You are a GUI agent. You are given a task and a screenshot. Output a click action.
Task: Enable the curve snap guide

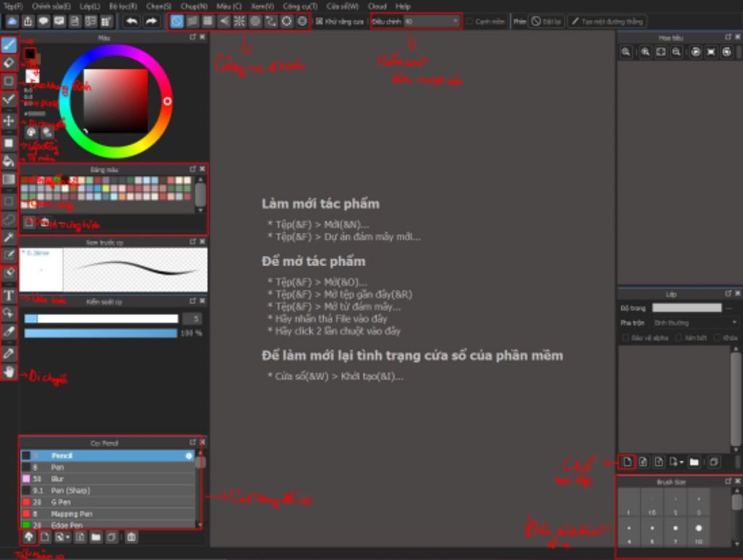271,21
